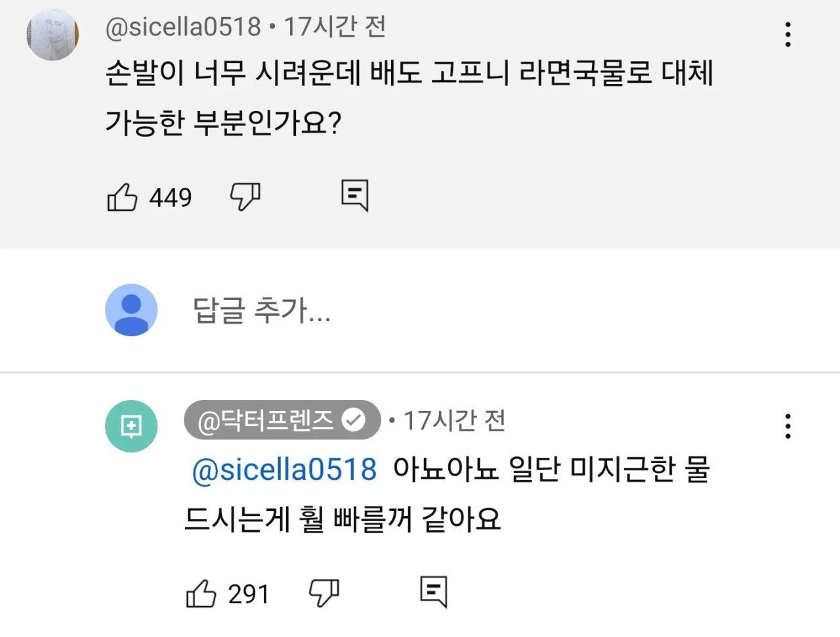Click the green pinned creator badge icon

click(x=131, y=425)
